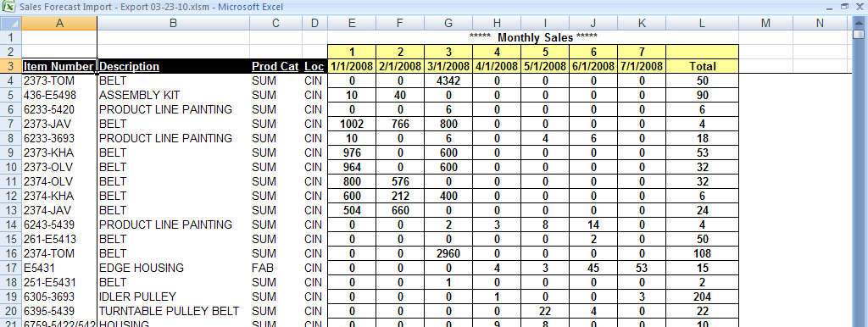Click the value '4342' in row 4

(448, 80)
